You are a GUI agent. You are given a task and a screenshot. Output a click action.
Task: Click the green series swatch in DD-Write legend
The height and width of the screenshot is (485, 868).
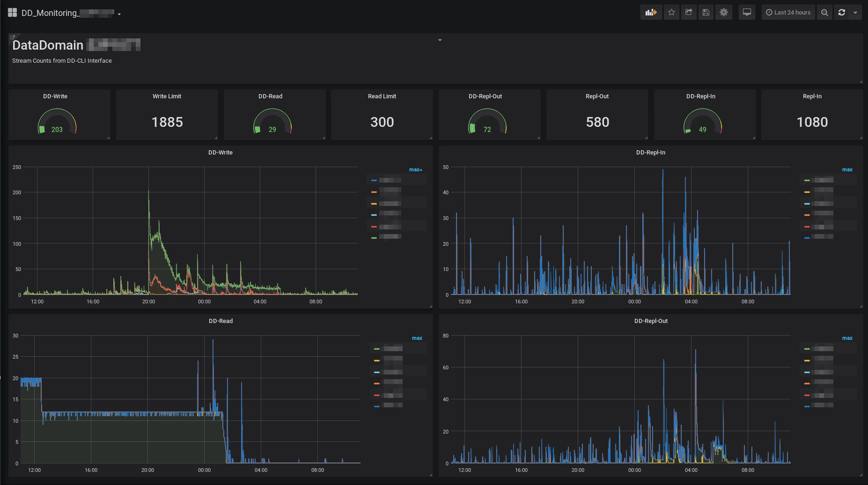[374, 238]
